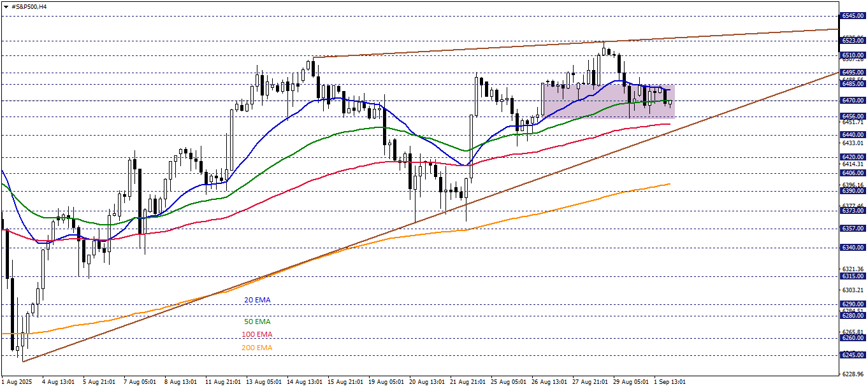This screenshot has height=389, width=868.
Task: Click the 11 Aug 21:01 time label
Action: [222, 382]
